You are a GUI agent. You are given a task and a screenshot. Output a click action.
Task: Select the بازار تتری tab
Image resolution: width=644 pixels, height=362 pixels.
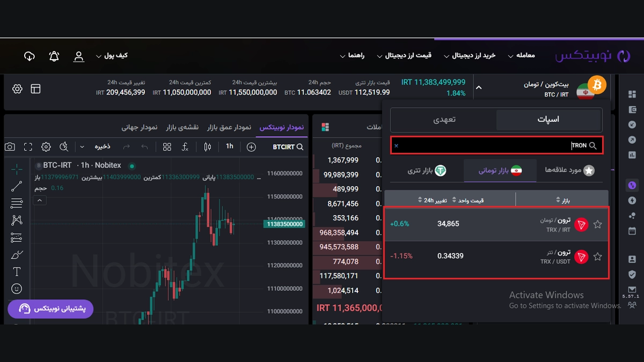coord(427,171)
